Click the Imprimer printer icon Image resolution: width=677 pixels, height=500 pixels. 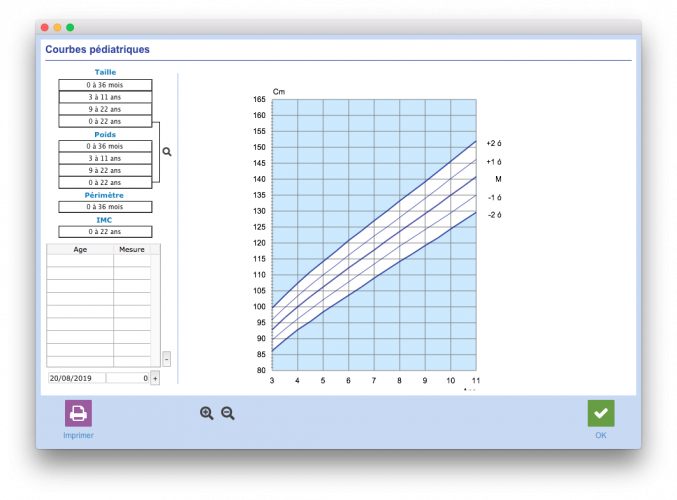tap(78, 413)
